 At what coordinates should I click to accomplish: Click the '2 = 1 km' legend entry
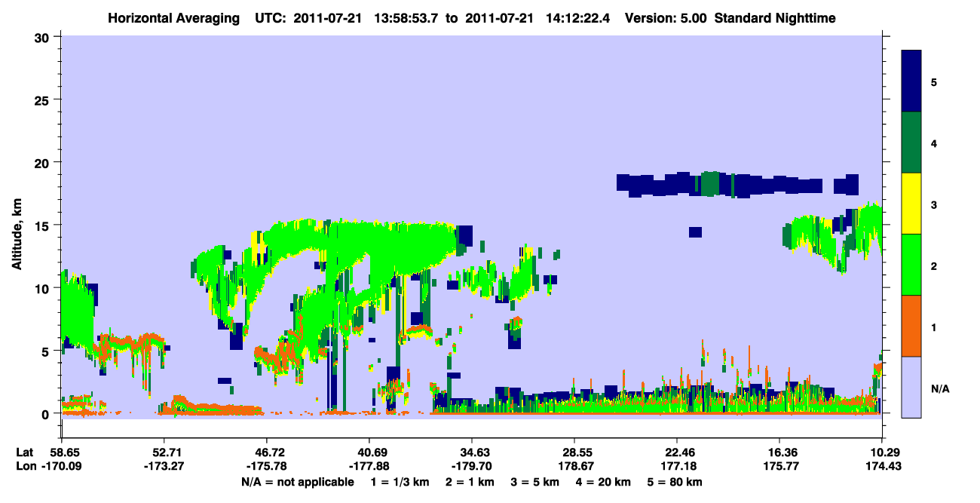[x=471, y=481]
